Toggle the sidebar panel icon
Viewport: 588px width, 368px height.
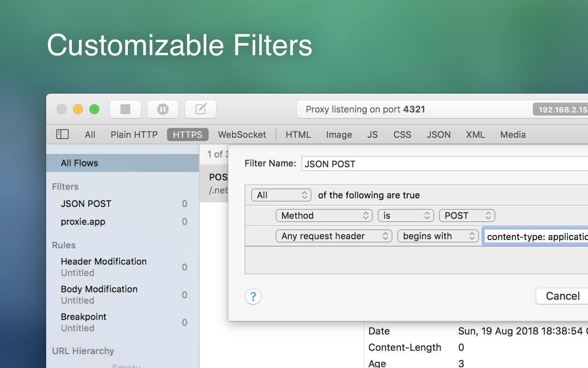(x=62, y=134)
